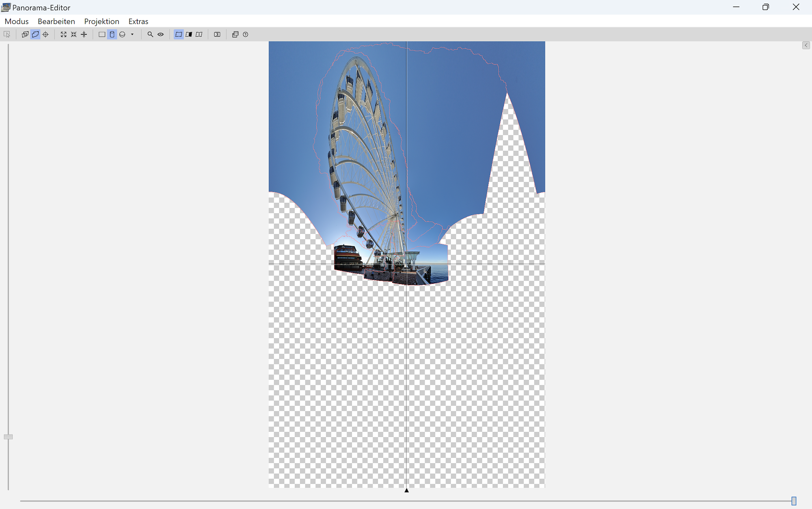Expand the collapsed side panel chevron
This screenshot has height=509, width=812.
click(806, 45)
